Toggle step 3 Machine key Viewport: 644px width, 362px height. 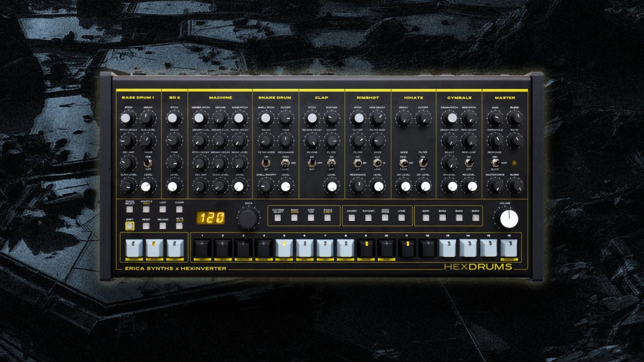(243, 248)
